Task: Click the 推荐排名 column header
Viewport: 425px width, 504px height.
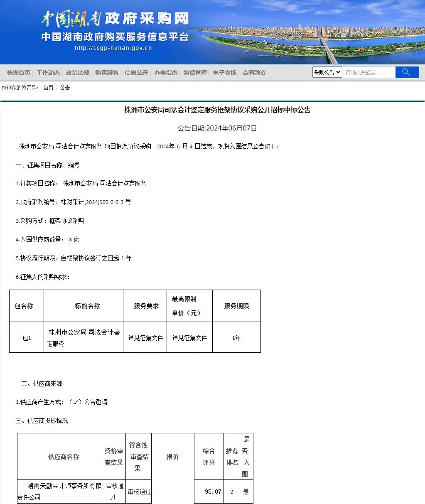Action: click(232, 457)
